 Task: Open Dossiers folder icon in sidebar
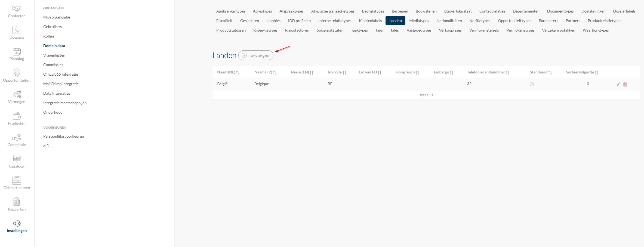click(x=17, y=30)
